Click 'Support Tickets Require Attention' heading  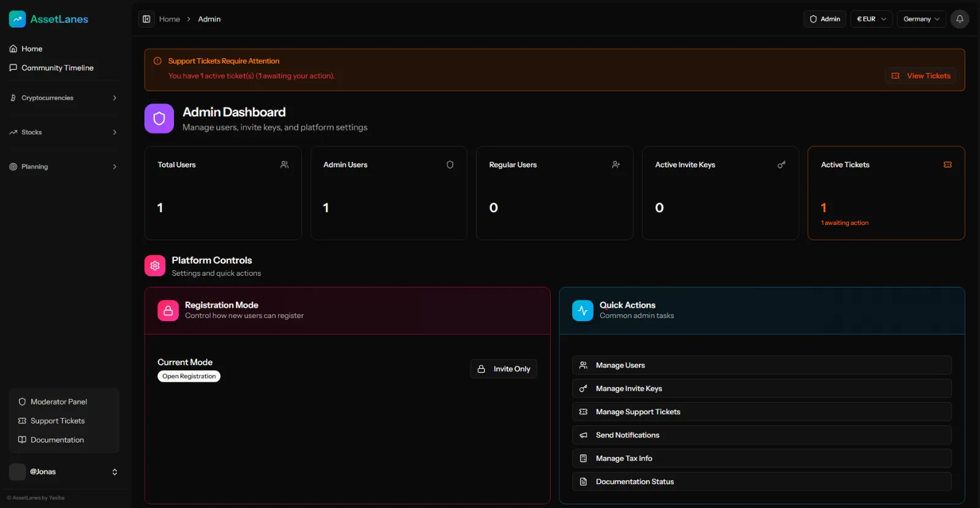tap(224, 61)
